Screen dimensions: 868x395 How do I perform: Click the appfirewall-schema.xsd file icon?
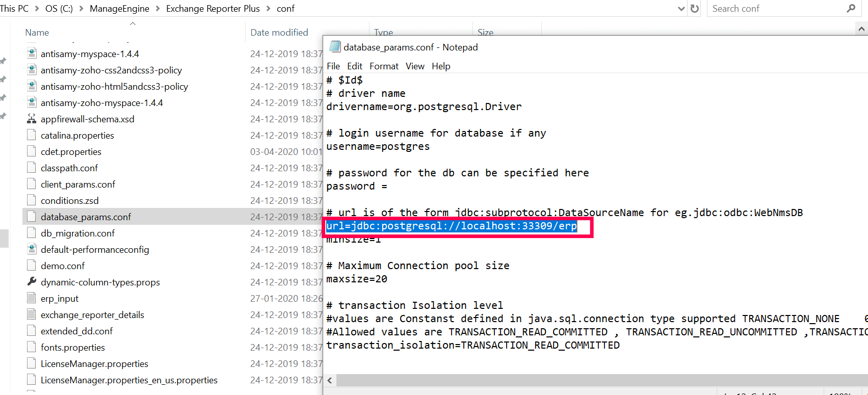tap(32, 119)
